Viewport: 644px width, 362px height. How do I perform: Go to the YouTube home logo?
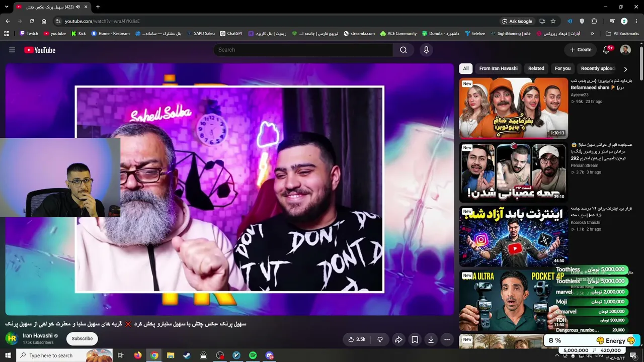(40, 50)
